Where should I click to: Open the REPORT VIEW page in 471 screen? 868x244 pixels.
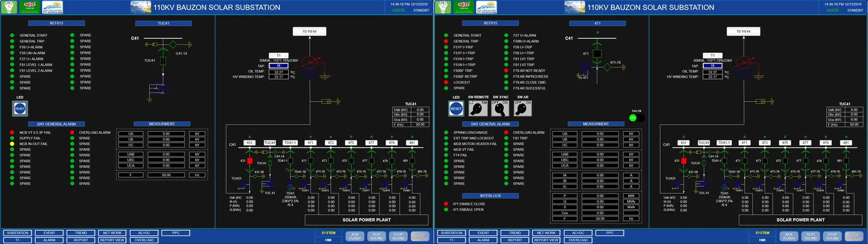[x=546, y=240]
